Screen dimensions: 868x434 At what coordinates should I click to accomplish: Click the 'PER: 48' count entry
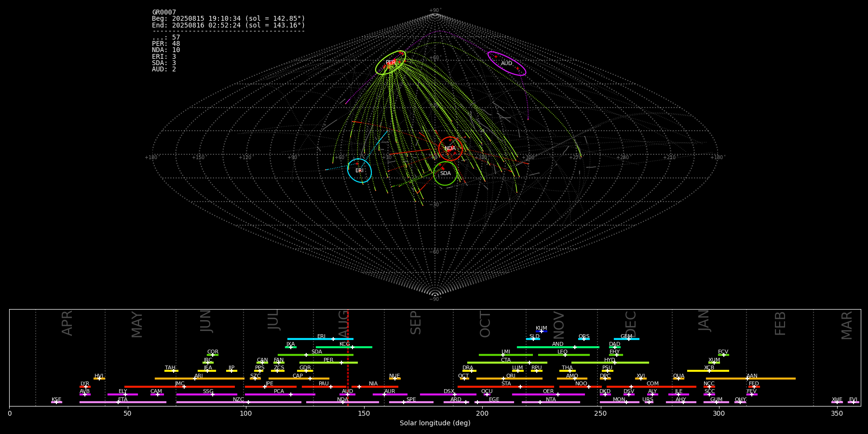tap(166, 44)
